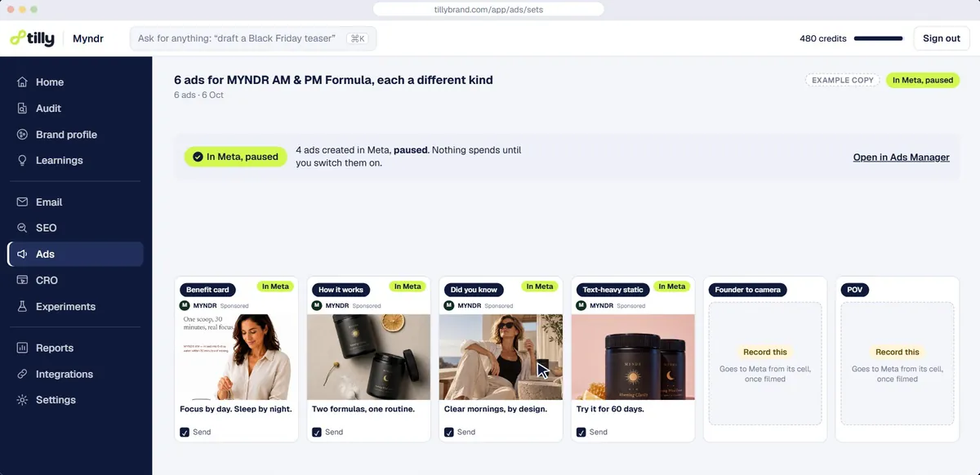The image size is (980, 475).
Task: Uncheck Send on Two formulas ad
Action: [317, 432]
